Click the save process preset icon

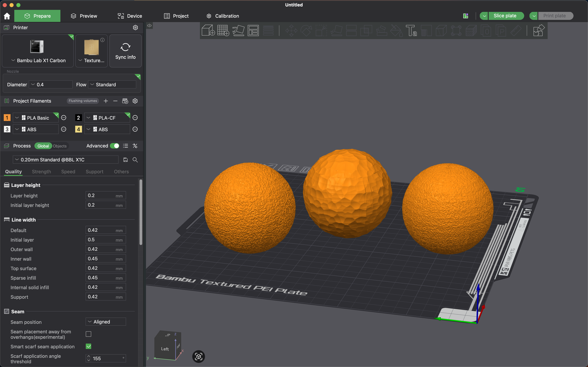[125, 160]
